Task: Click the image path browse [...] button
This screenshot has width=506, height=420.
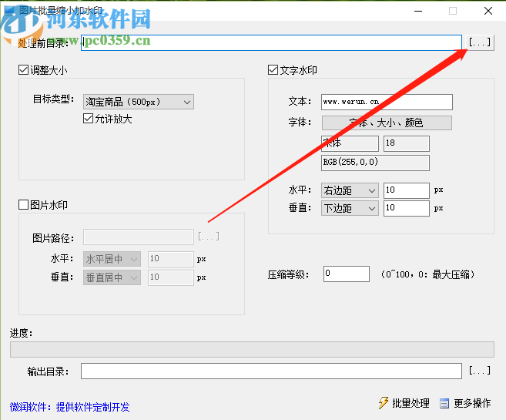Action: (x=209, y=237)
